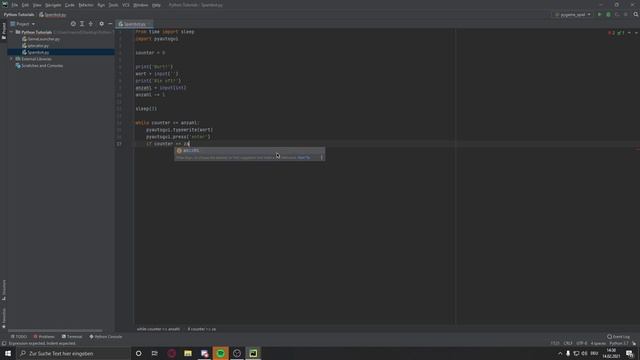The height and width of the screenshot is (360, 640).
Task: Click the UTF-8 encoding status widget
Action: click(582, 343)
